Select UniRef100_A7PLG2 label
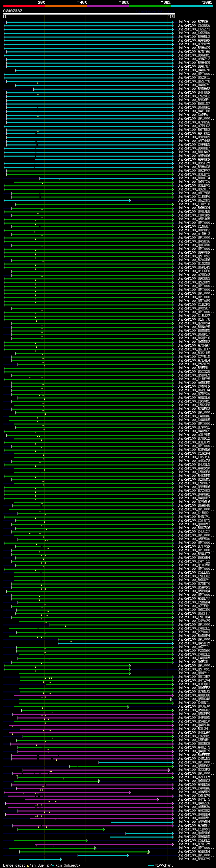216x868 pixels. point(194,126)
